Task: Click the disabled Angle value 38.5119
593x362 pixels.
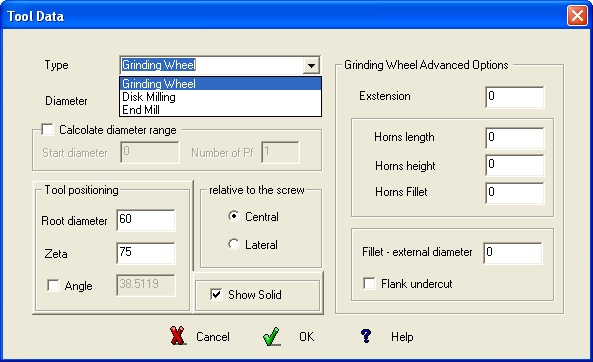Action: (x=146, y=285)
